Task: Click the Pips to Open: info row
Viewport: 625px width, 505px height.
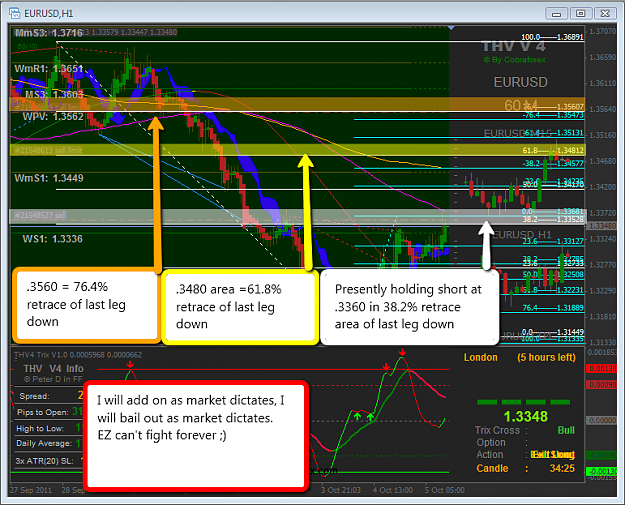Action: pyautogui.click(x=48, y=412)
